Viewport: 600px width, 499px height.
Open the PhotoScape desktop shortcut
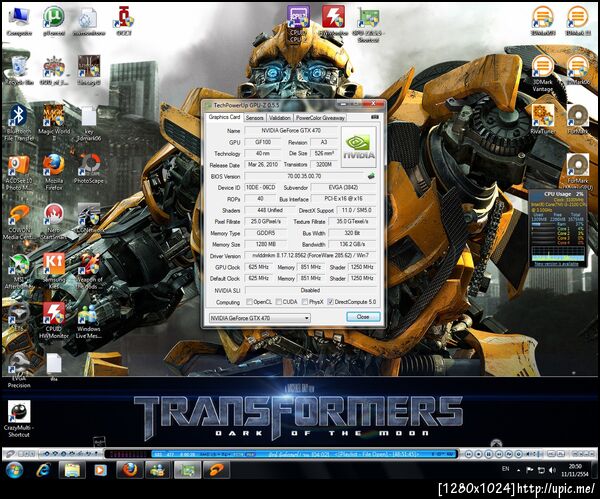click(x=89, y=169)
